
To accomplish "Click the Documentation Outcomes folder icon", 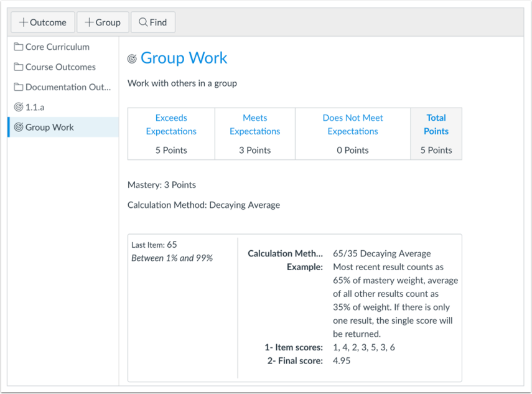I will (x=18, y=87).
